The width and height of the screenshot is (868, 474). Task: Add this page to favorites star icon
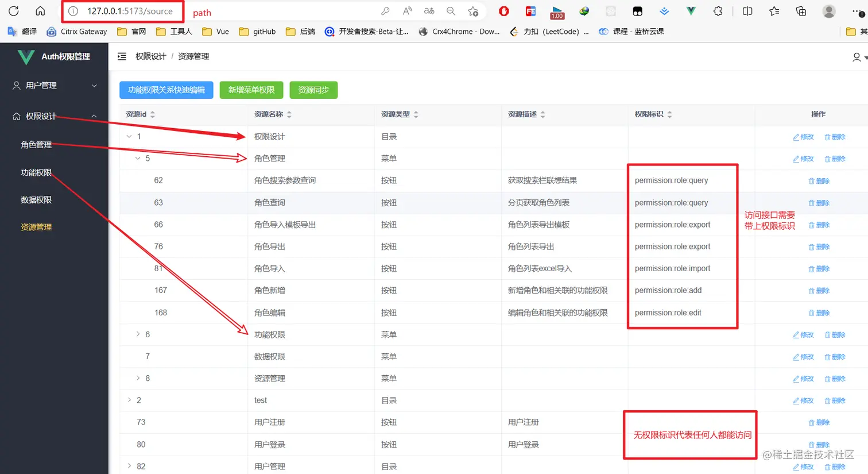click(x=472, y=11)
